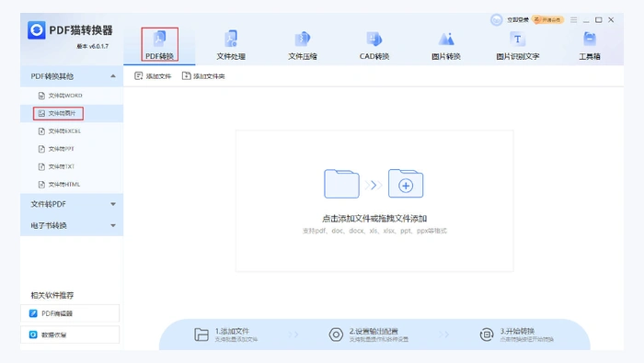This screenshot has height=363, width=644.
Task: Open the recommended 数据恢复 app
Action: point(70,335)
